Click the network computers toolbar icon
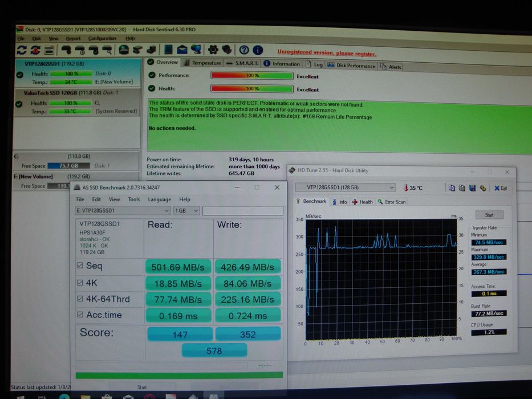532x399 pixels. tap(196, 50)
